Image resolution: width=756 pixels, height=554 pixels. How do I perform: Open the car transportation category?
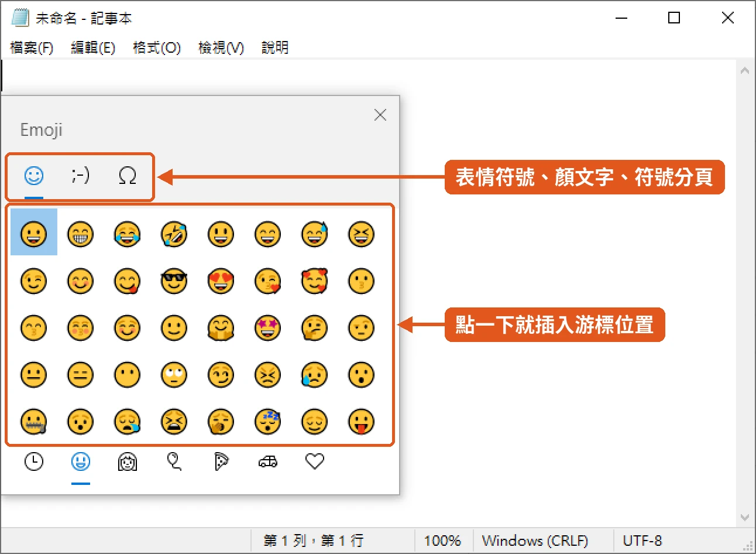(x=268, y=462)
